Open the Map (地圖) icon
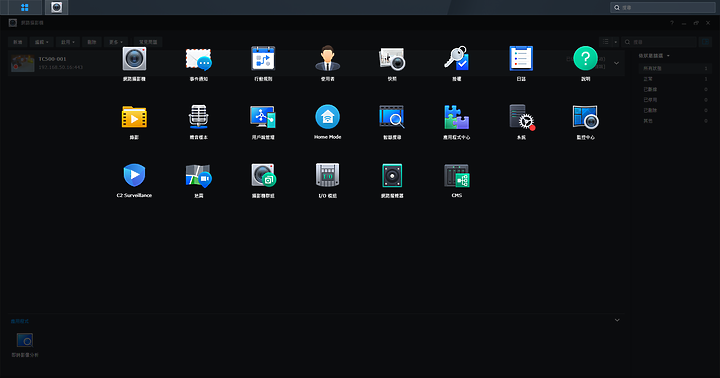This screenshot has width=720, height=378. click(x=198, y=175)
